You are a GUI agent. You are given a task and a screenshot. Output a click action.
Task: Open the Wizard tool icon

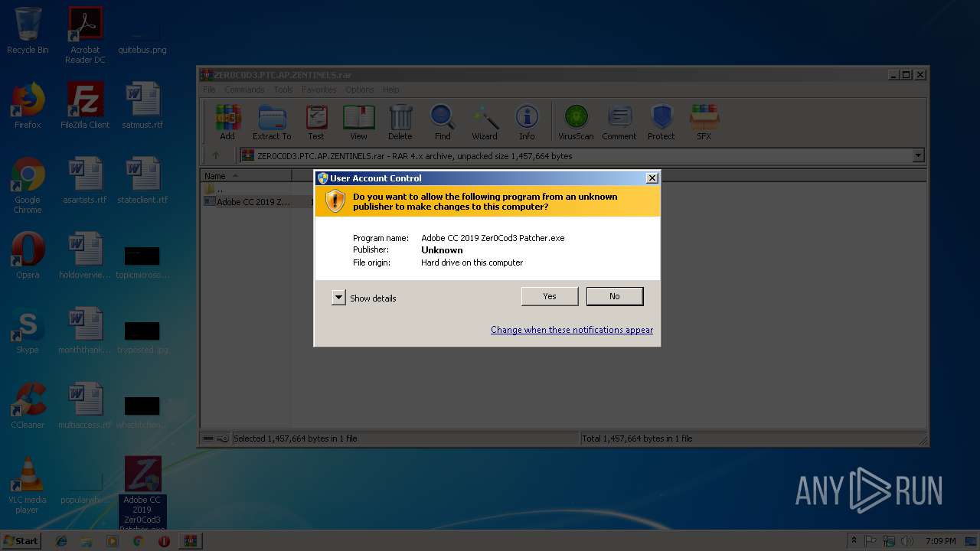484,122
